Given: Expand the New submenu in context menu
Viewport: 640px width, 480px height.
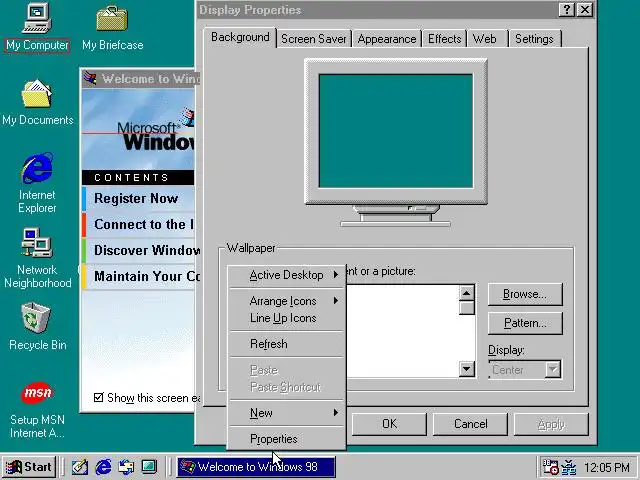Looking at the screenshot, I should click(287, 413).
